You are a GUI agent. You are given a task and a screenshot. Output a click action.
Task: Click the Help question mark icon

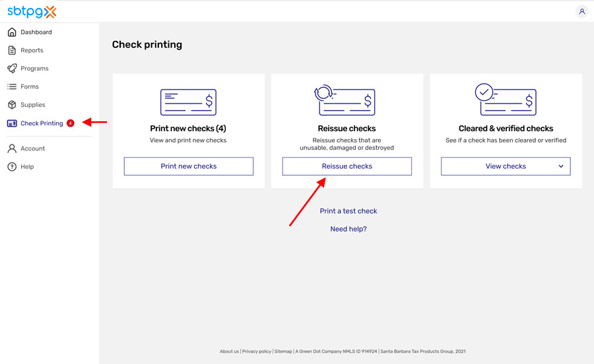[x=12, y=166]
